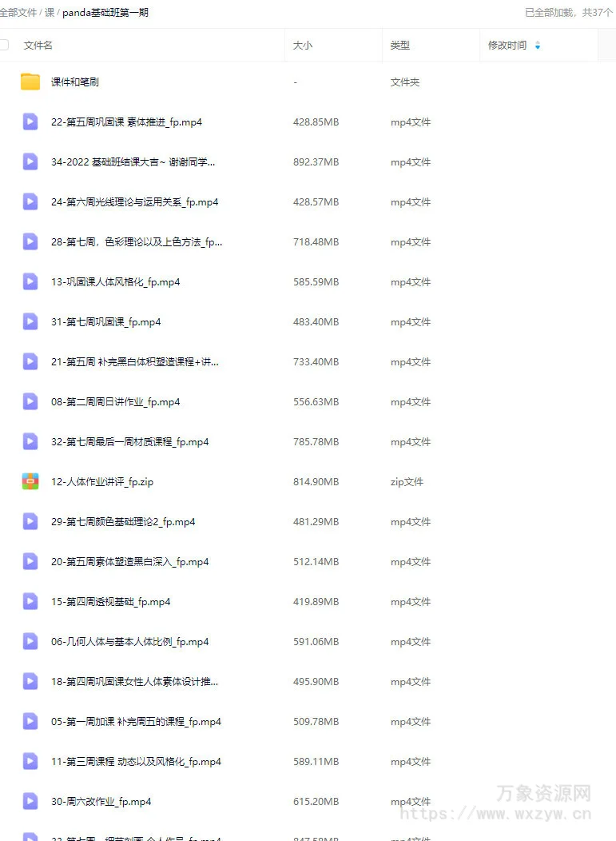Click video icon of 15-第四周透视基础 file
Viewport: 616px width, 841px height.
click(x=30, y=602)
